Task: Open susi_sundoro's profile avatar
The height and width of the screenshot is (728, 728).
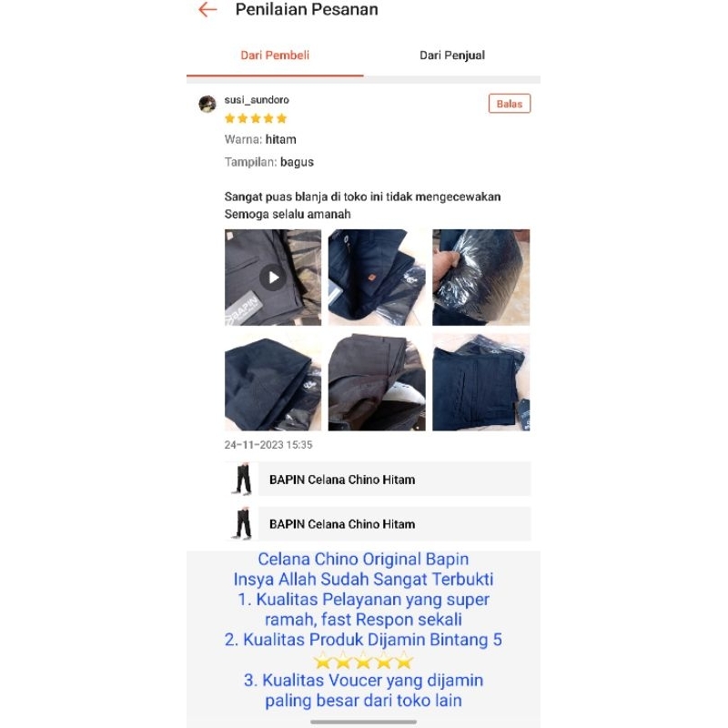Action: click(x=207, y=104)
